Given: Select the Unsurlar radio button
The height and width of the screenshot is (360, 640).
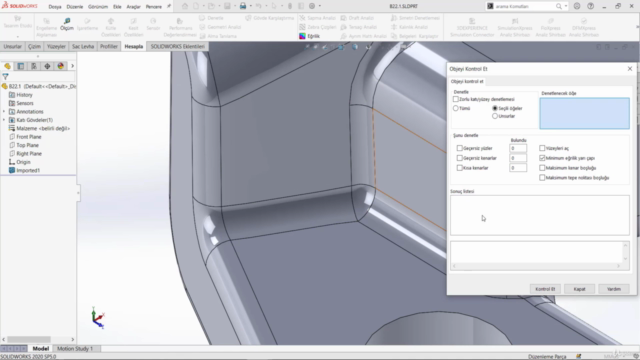Looking at the screenshot, I should pyautogui.click(x=495, y=116).
